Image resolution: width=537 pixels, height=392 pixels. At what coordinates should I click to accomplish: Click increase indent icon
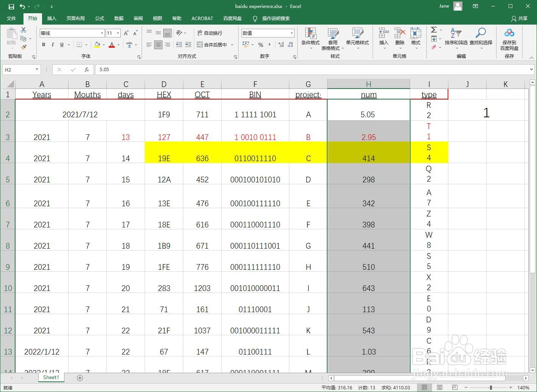188,45
